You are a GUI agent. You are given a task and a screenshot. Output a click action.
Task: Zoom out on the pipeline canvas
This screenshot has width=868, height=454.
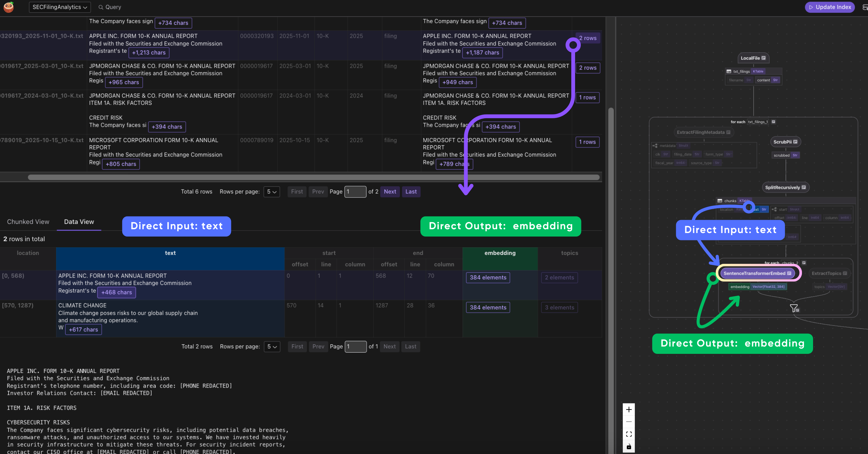628,422
